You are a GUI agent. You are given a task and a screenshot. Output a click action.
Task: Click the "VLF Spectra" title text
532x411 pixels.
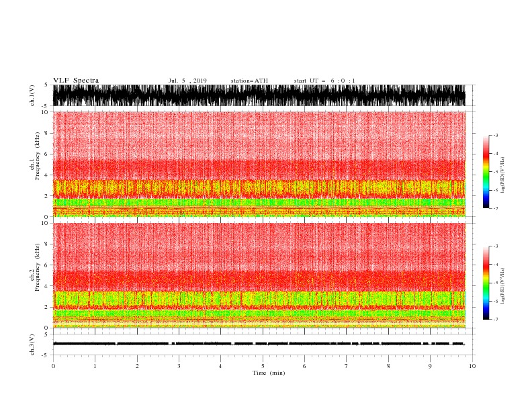[76, 81]
